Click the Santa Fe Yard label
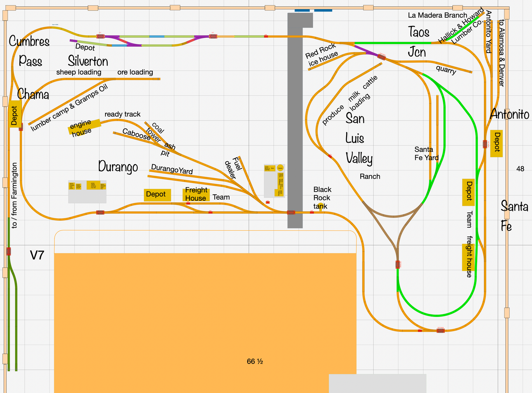This screenshot has height=393, width=532. click(427, 153)
